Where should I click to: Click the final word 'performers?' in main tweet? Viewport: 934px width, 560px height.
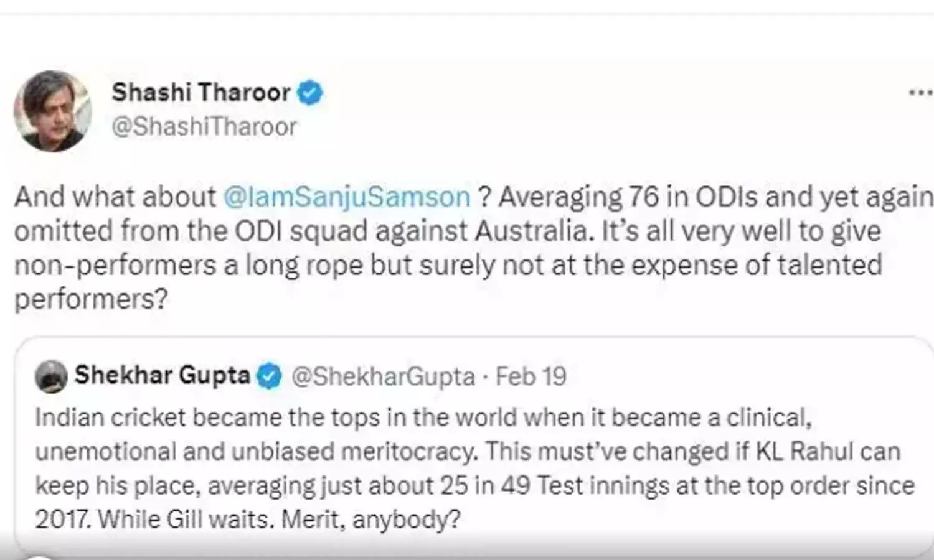coord(91,299)
